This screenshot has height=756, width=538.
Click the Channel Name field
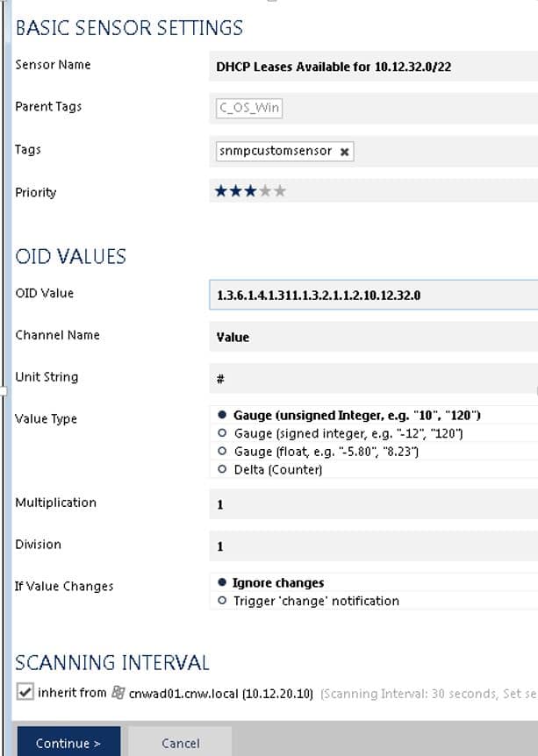pyautogui.click(x=374, y=337)
